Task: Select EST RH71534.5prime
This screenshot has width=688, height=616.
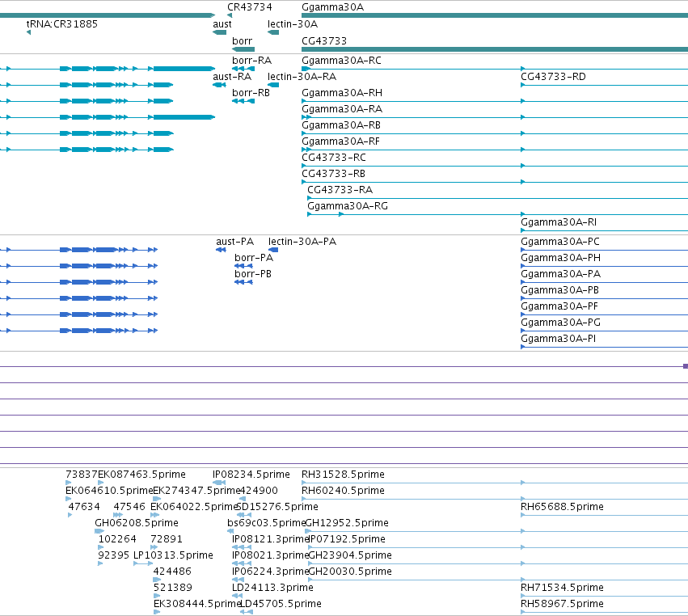Action: tap(562, 588)
